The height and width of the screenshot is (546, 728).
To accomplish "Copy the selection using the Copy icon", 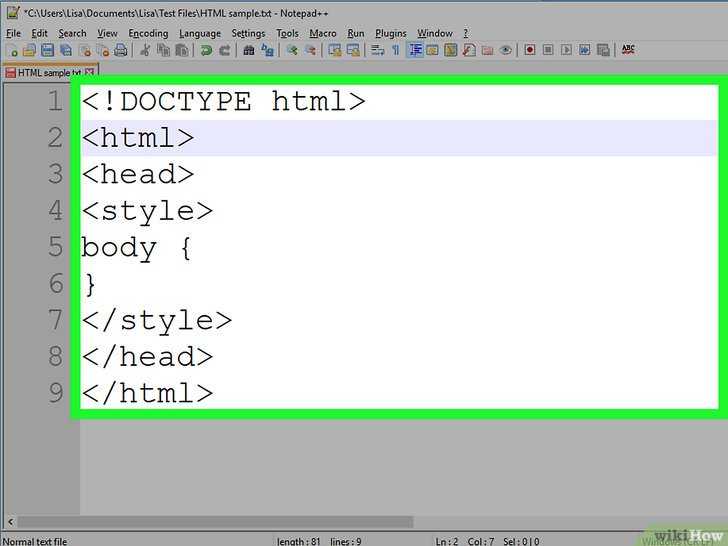I will pyautogui.click(x=163, y=50).
